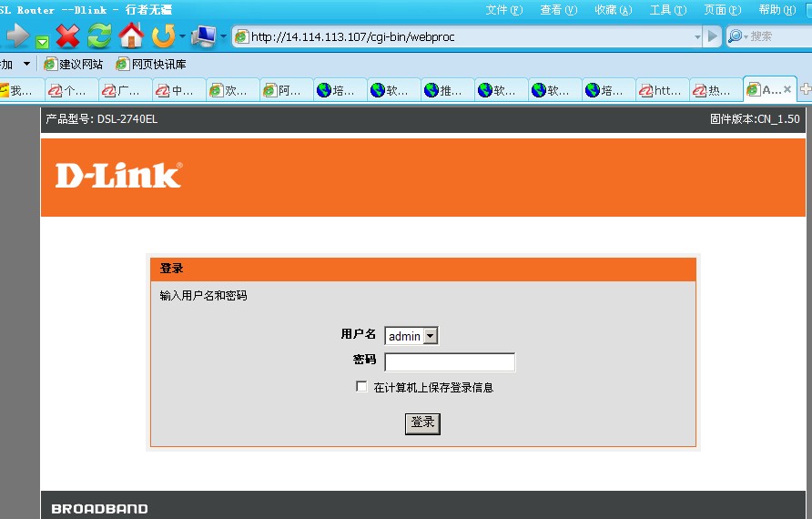
Task: Click the orange undo/restore arrow icon
Action: (x=163, y=36)
